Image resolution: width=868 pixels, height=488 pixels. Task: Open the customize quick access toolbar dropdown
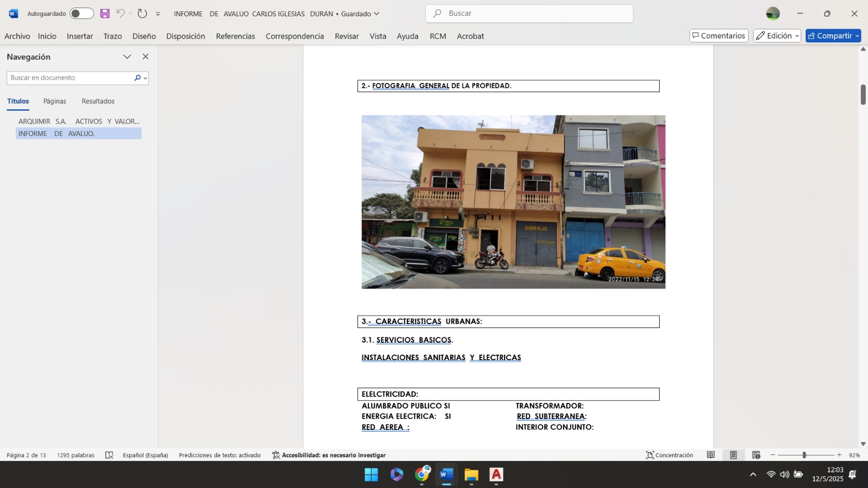click(158, 14)
